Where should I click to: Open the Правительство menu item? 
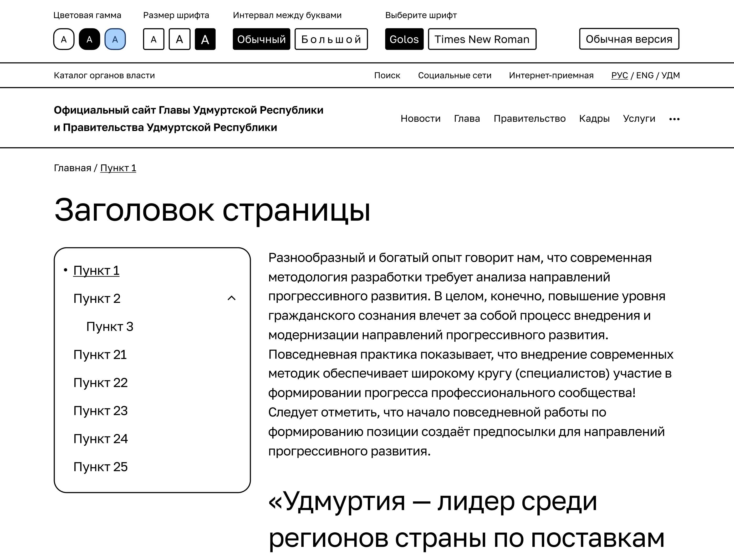coord(529,119)
